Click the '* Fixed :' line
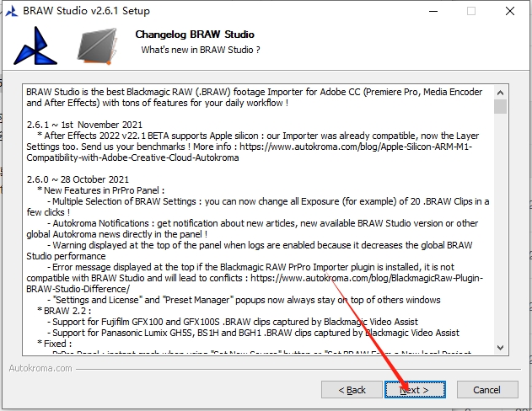This screenshot has height=411, width=532. [55, 344]
